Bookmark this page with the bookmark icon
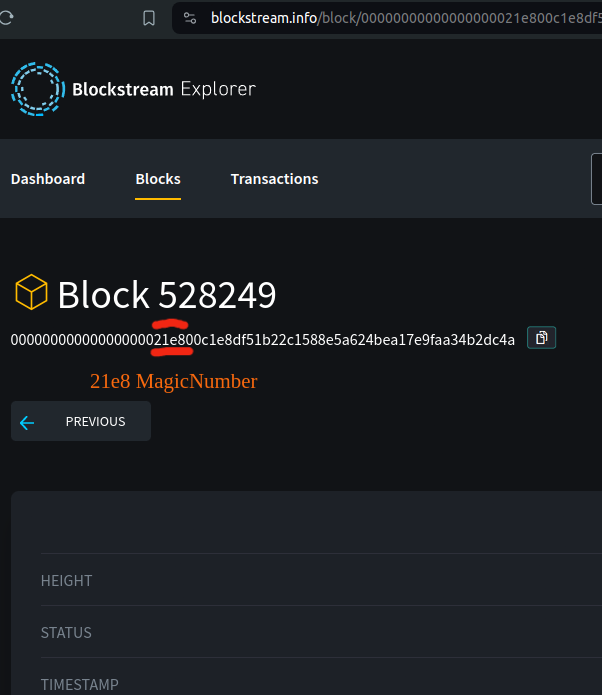 pyautogui.click(x=149, y=18)
